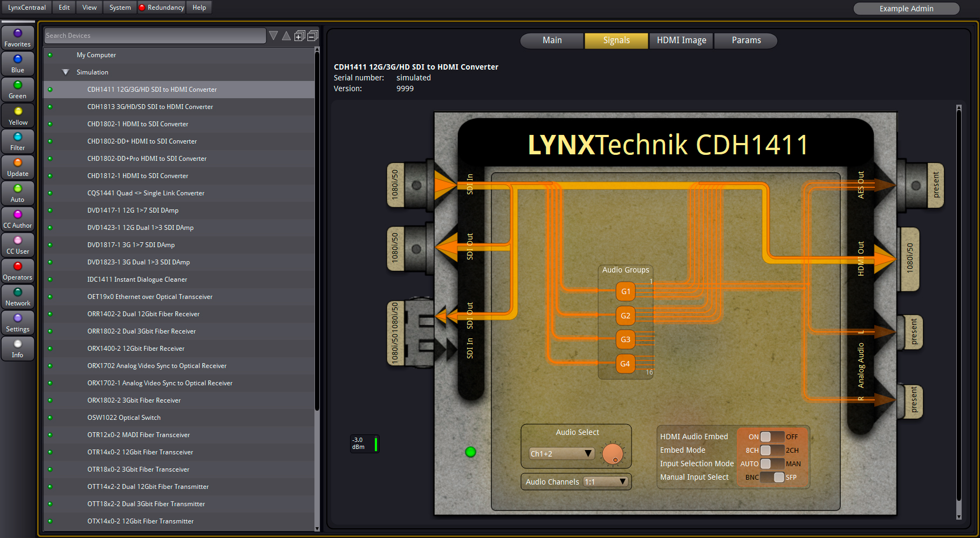The height and width of the screenshot is (538, 980).
Task: Select audio group G2 block
Action: click(626, 316)
